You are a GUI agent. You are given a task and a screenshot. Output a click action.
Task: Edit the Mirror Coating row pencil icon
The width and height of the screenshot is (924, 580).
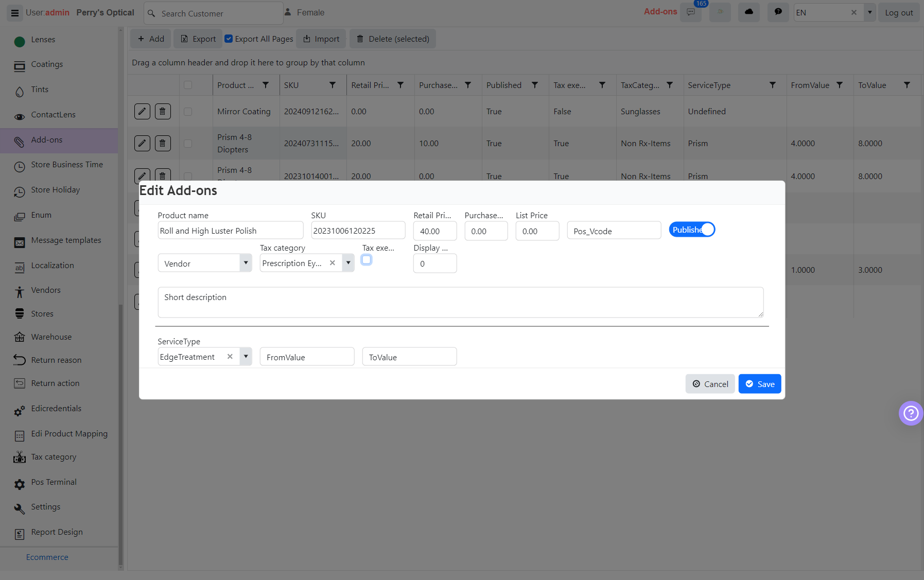coord(142,111)
